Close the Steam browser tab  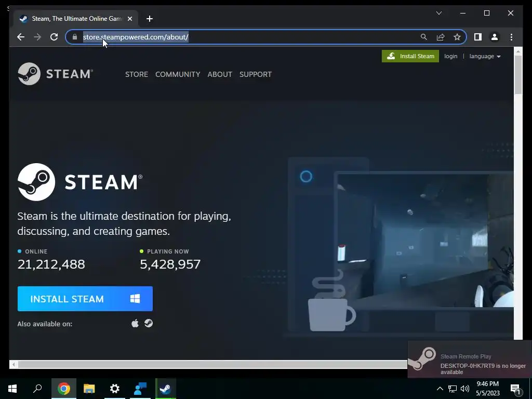pyautogui.click(x=129, y=19)
